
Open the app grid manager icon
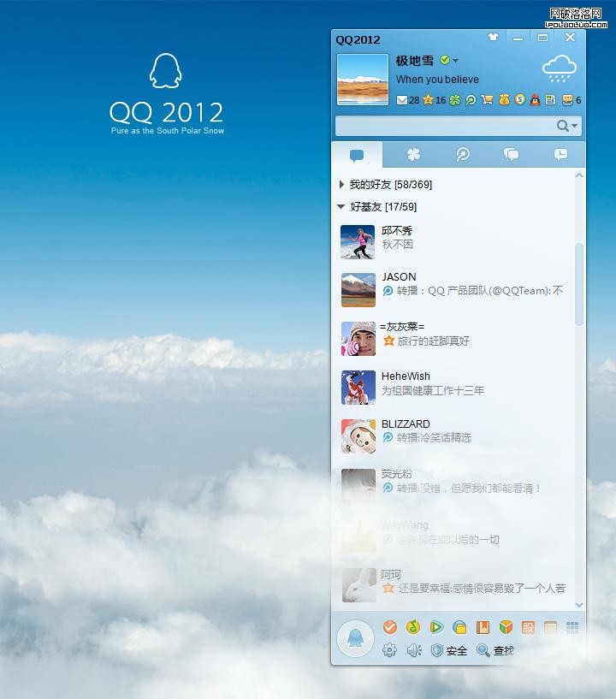click(572, 628)
